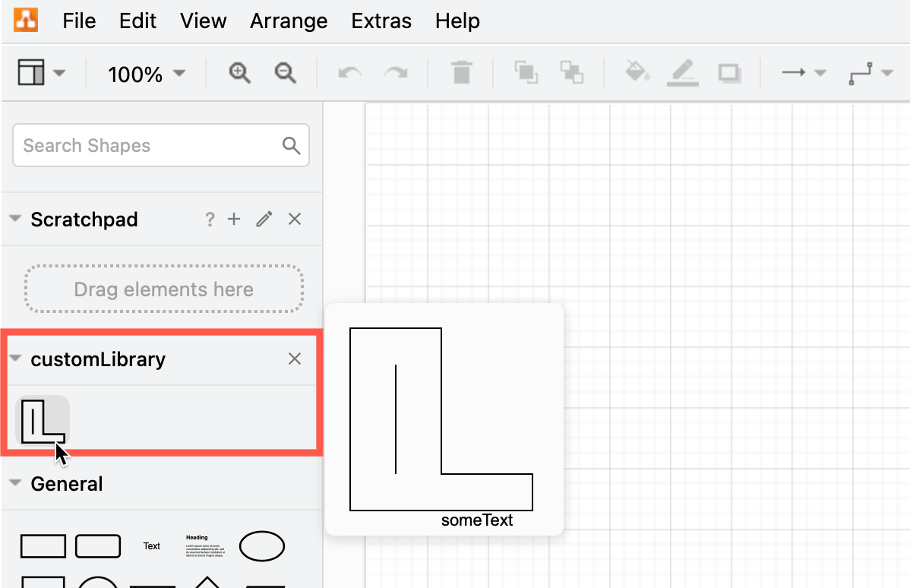Open the Fill Color tool
This screenshot has width=910, height=588.
[637, 73]
